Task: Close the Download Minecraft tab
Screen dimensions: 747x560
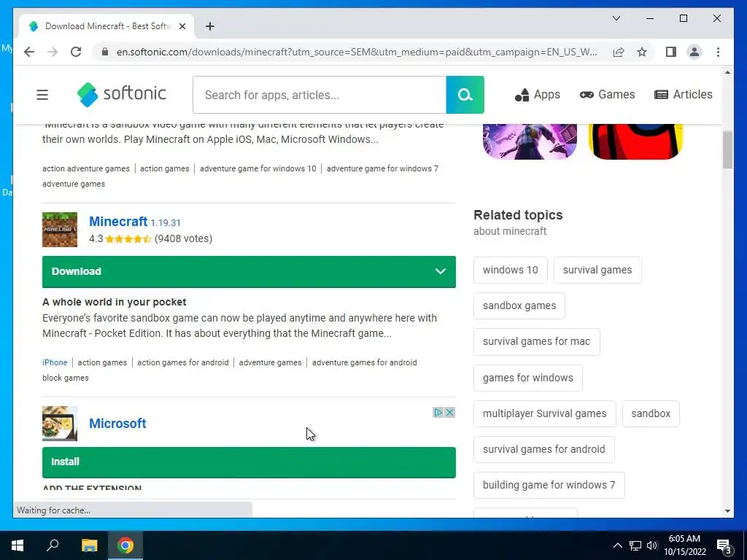Action: (x=182, y=26)
